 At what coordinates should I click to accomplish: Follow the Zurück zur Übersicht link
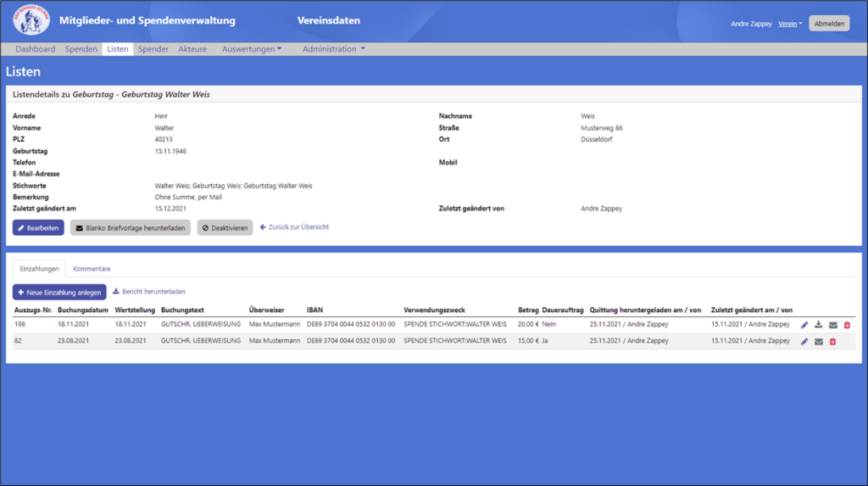point(294,227)
